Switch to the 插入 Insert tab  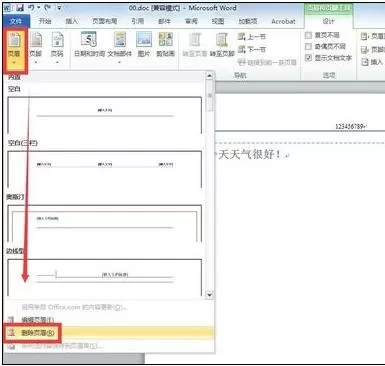coord(72,21)
